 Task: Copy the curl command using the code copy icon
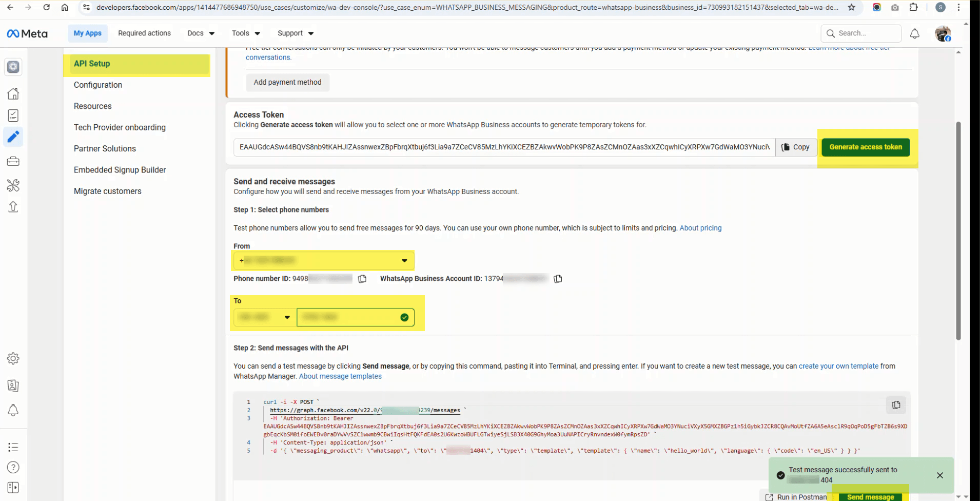point(896,405)
